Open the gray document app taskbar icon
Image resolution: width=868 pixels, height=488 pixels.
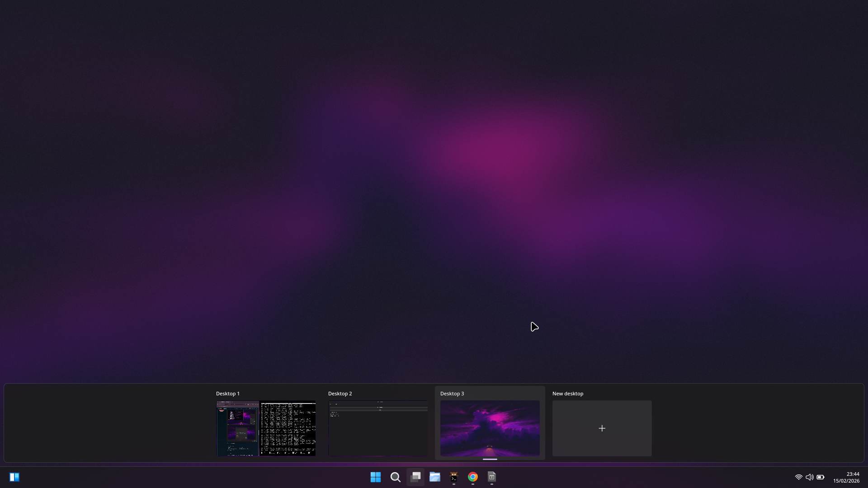tap(492, 477)
